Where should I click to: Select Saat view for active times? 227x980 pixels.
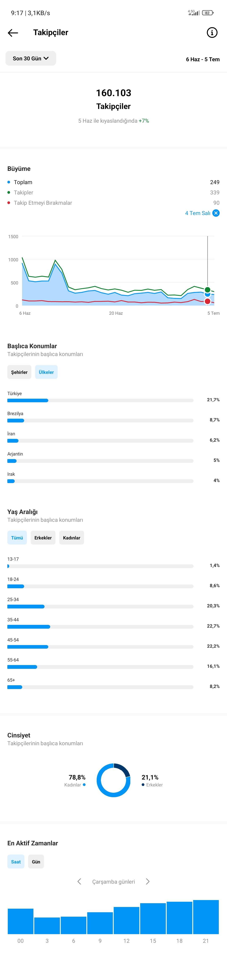(x=16, y=862)
